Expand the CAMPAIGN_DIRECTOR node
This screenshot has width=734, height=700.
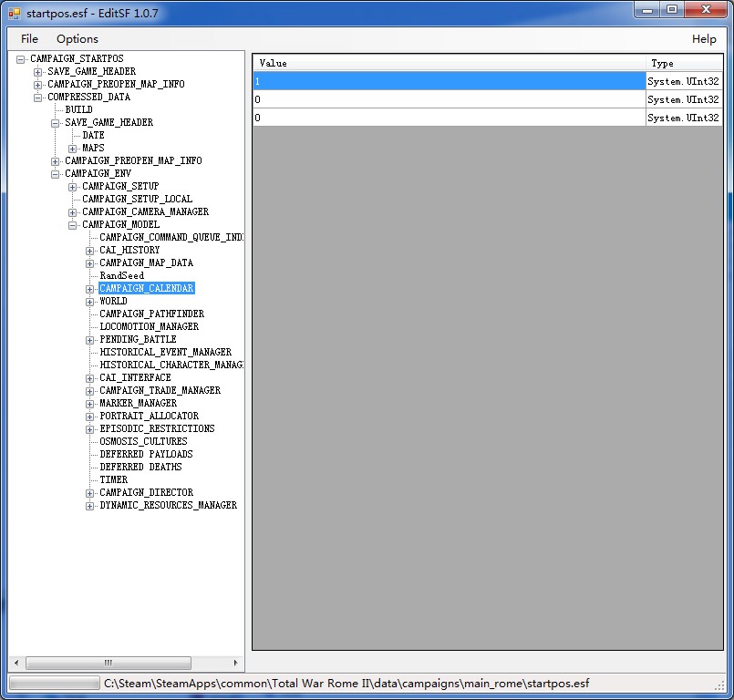tap(90, 493)
